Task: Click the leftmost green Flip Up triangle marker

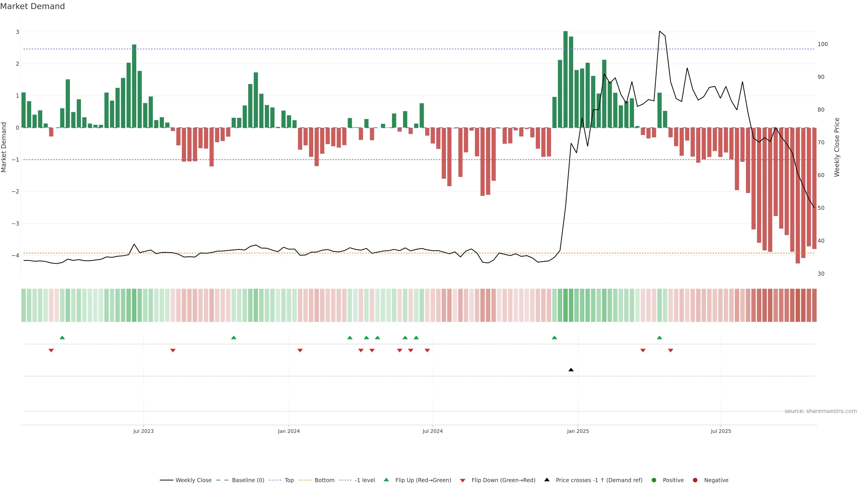Action: [62, 338]
